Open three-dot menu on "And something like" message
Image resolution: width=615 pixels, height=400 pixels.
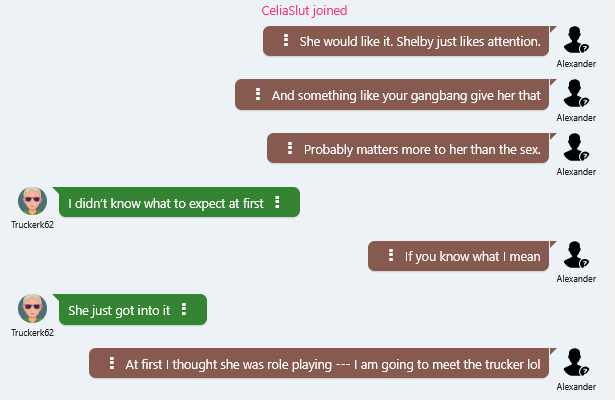(258, 96)
